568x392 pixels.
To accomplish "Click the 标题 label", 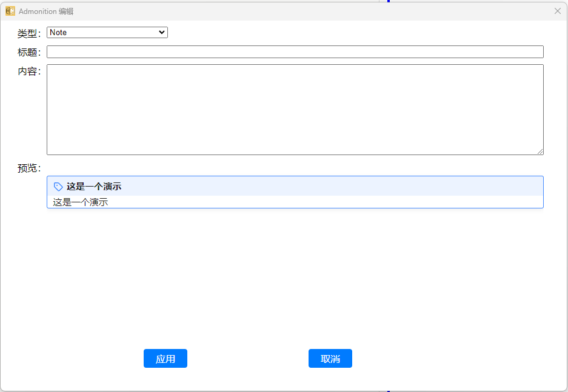I will pos(28,53).
